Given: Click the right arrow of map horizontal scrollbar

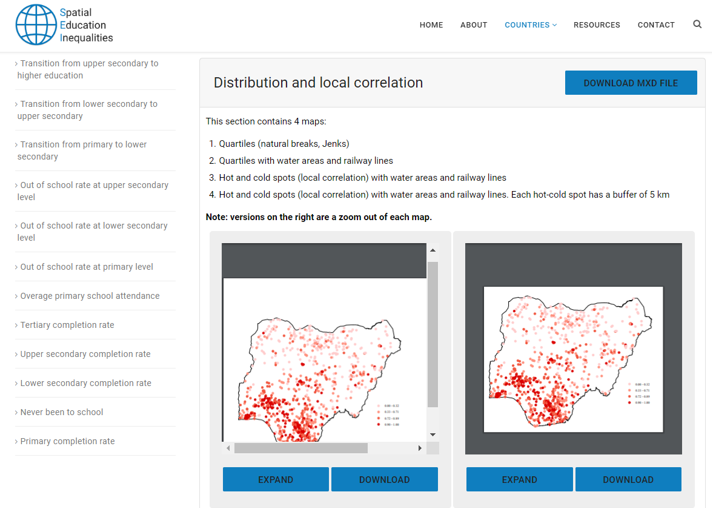Looking at the screenshot, I should click(x=420, y=448).
